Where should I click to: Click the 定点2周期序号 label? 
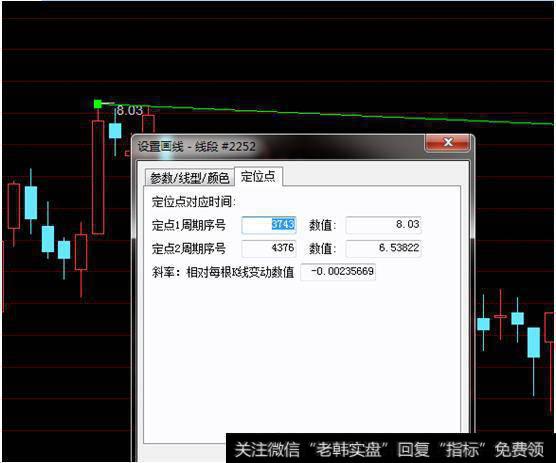(x=189, y=249)
